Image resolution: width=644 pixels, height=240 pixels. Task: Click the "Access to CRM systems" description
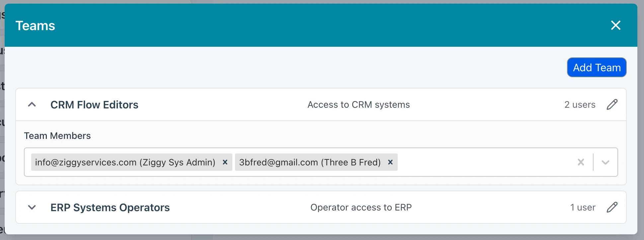[359, 105]
